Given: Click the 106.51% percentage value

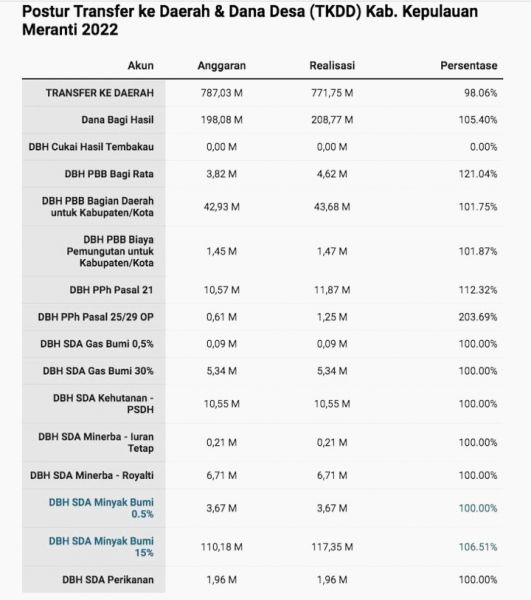Looking at the screenshot, I should coord(478,547).
